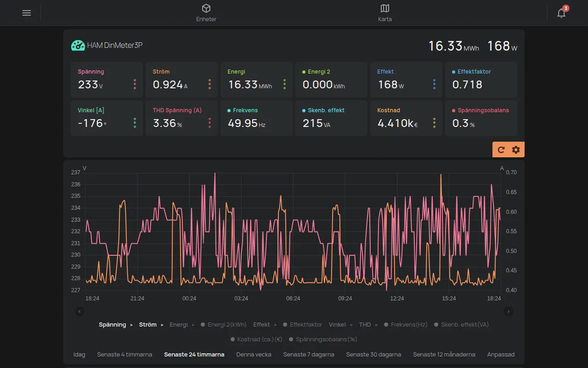Screen dimensions: 588x368
Task: Toggle the Effektfaktor series in the chart legend
Action: [303, 325]
